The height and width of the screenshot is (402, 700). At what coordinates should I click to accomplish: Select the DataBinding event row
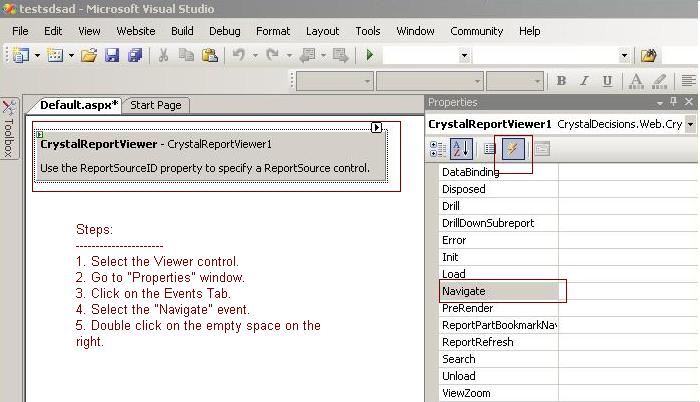[499, 172]
